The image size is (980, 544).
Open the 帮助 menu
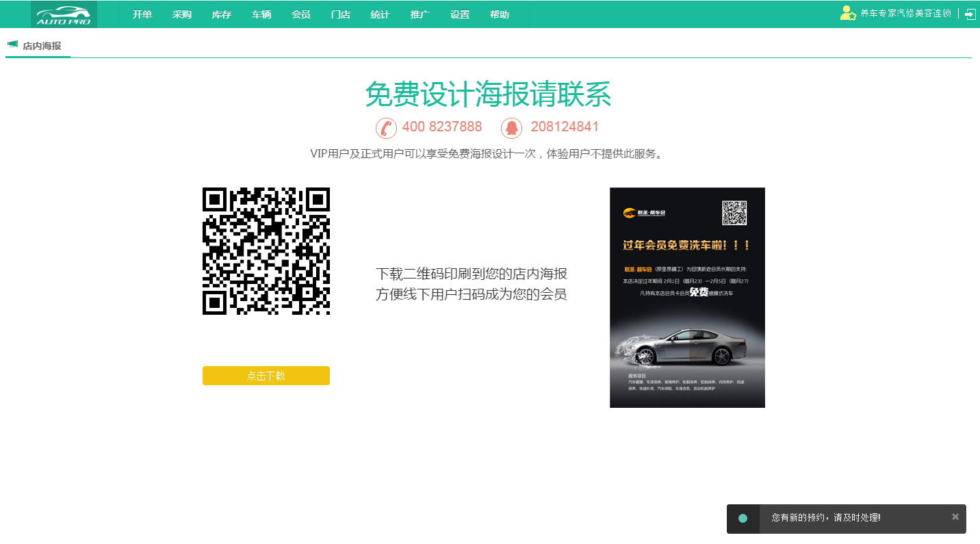(x=500, y=14)
